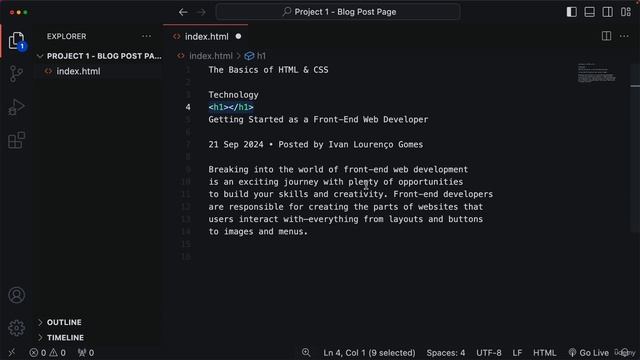Change indentation via Spaces: 4
The image size is (640, 360).
pyautogui.click(x=446, y=353)
